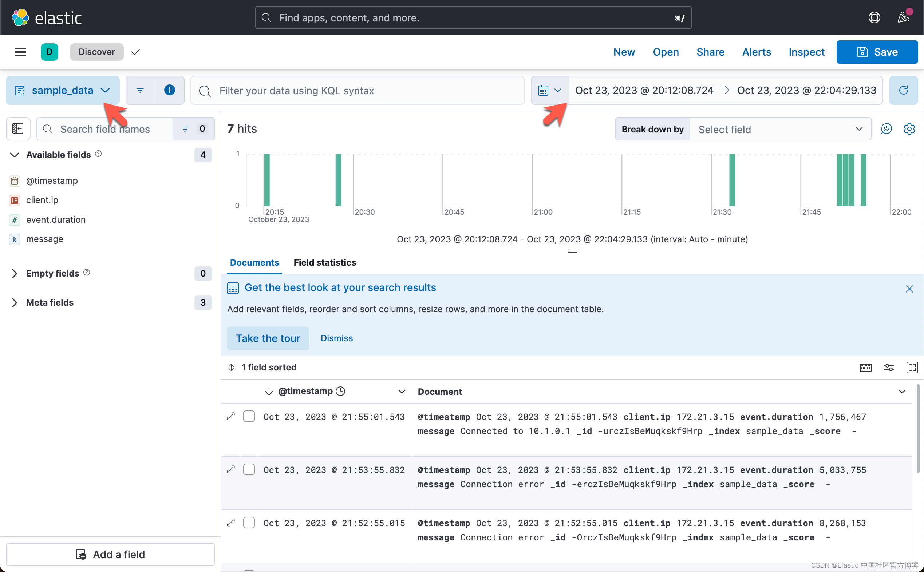This screenshot has height=572, width=924.
Task: Collapse the field list sidebar icon
Action: pyautogui.click(x=18, y=129)
